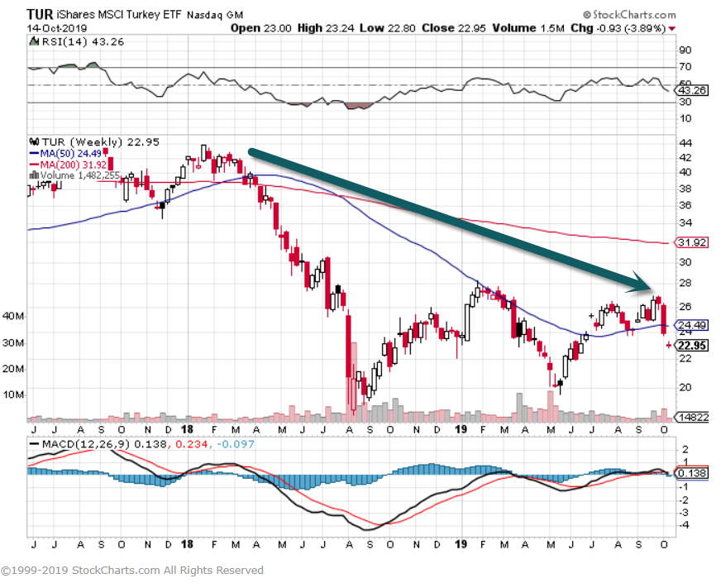Click the Open 23.00 value
The image size is (721, 588).
pyautogui.click(x=260, y=28)
